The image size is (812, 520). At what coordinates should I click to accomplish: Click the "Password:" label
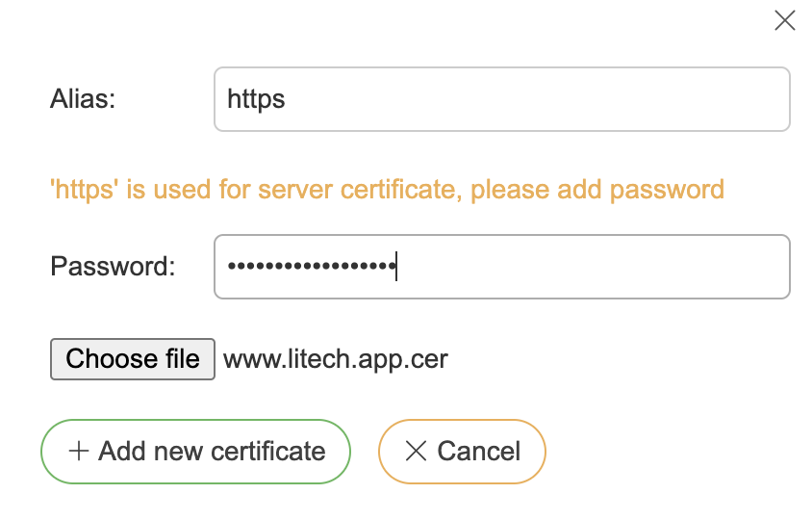[113, 267]
